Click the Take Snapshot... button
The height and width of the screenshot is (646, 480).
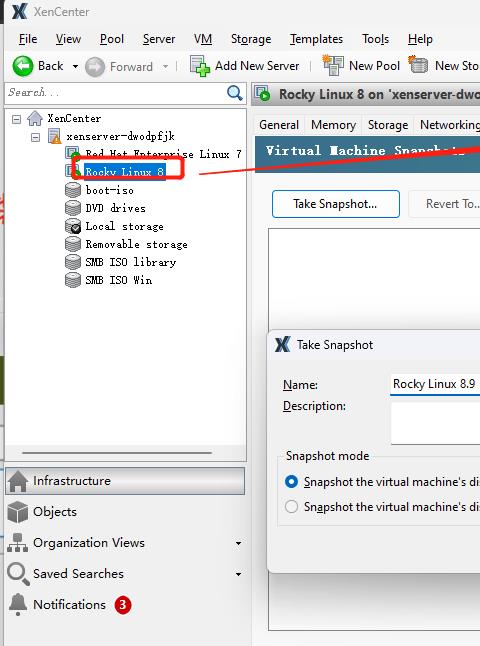click(x=336, y=204)
